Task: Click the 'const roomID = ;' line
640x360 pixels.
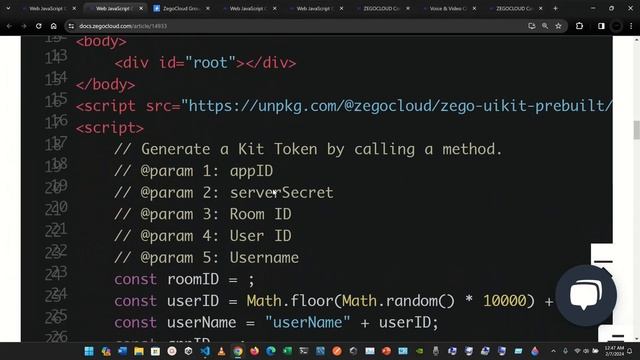Action: 184,280
